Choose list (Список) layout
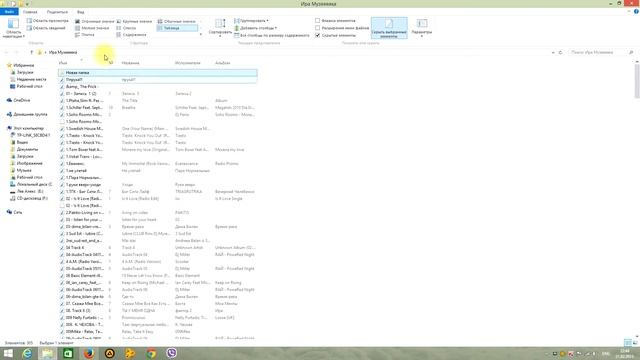640x360 pixels. point(127,28)
